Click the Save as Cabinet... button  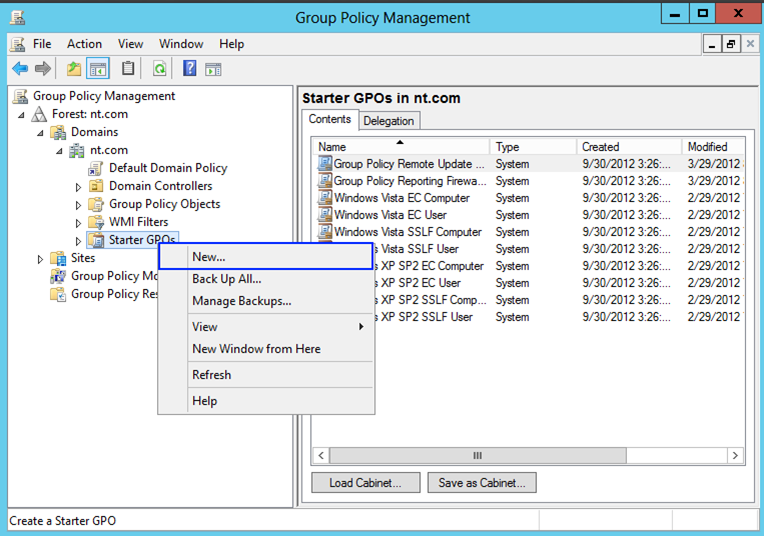482,482
